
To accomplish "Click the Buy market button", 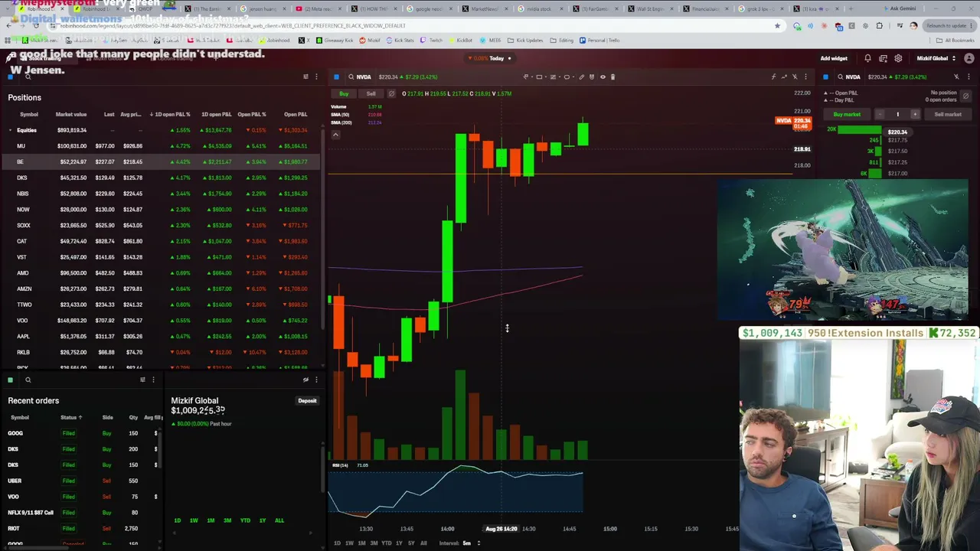I will pyautogui.click(x=847, y=114).
